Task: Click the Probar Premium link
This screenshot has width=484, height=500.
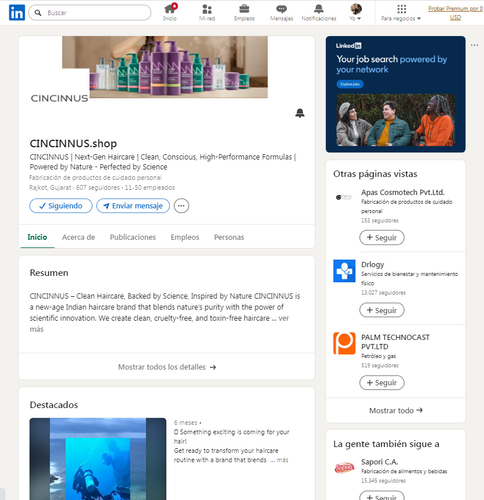Action: (x=455, y=13)
